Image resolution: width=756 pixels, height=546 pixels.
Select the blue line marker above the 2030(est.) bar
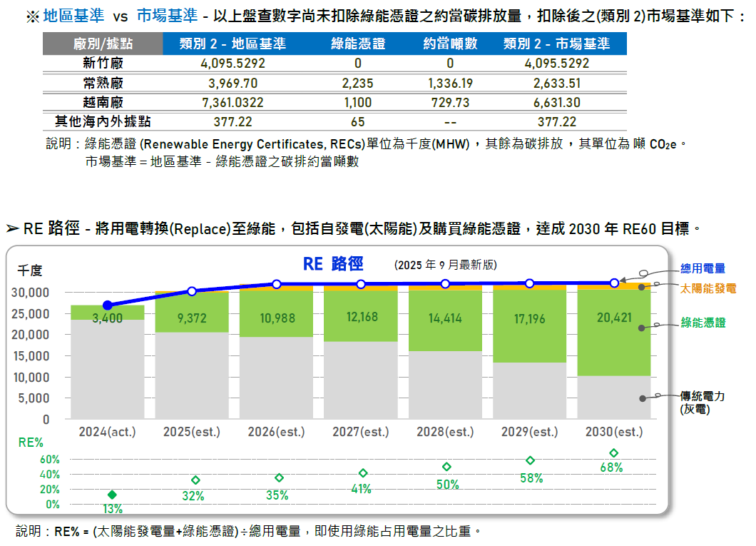[614, 283]
